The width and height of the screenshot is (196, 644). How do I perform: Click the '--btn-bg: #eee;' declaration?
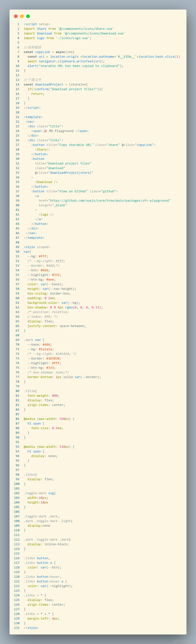coord(42,279)
